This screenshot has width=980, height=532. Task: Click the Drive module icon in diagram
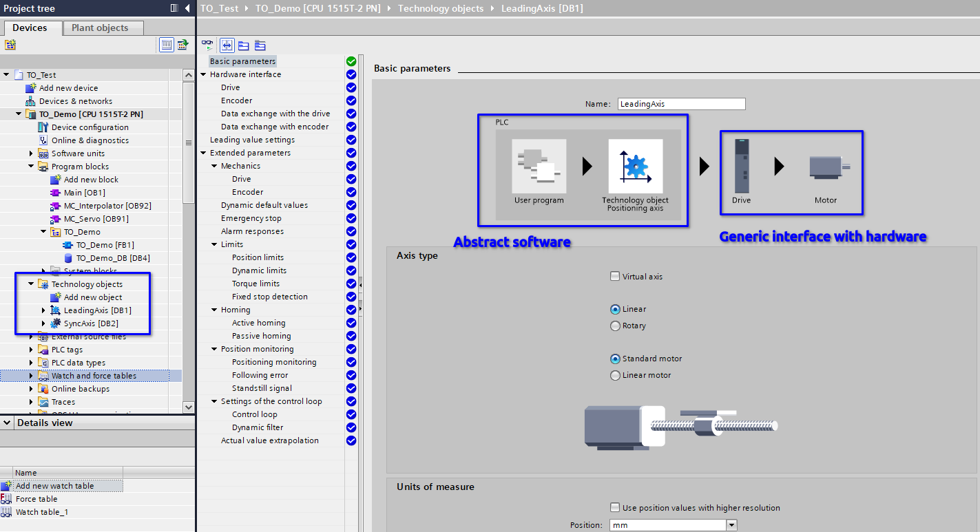742,167
